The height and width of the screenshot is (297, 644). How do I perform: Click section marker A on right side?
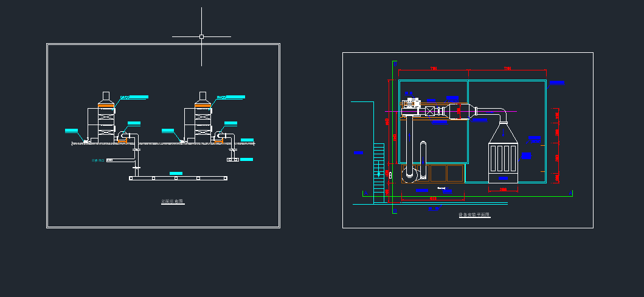point(571,193)
